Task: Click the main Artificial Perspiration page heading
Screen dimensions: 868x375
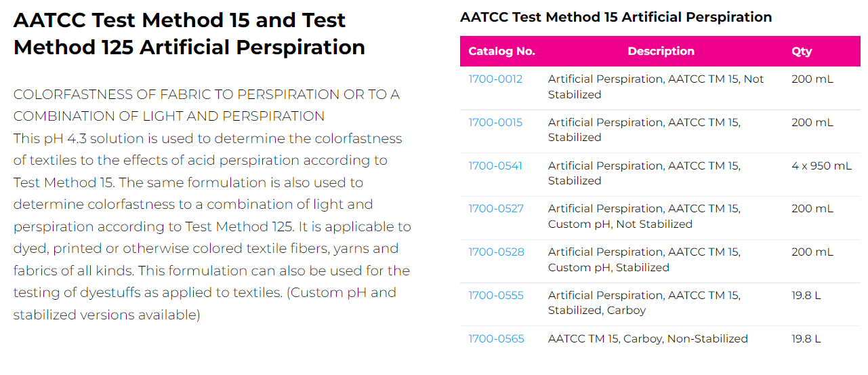Action: pos(189,34)
